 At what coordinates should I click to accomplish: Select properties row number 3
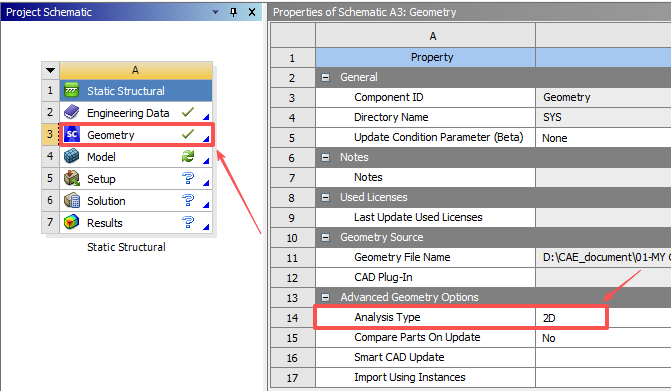pyautogui.click(x=293, y=98)
